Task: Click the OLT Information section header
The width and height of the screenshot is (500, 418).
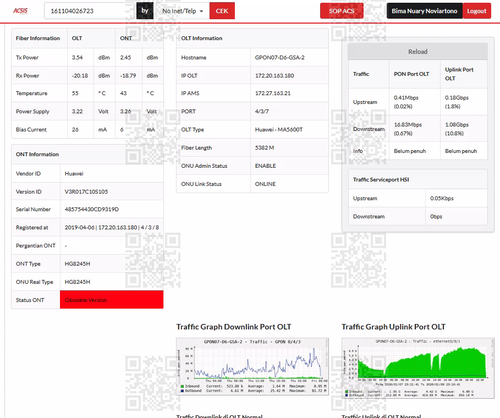Action: (x=202, y=38)
